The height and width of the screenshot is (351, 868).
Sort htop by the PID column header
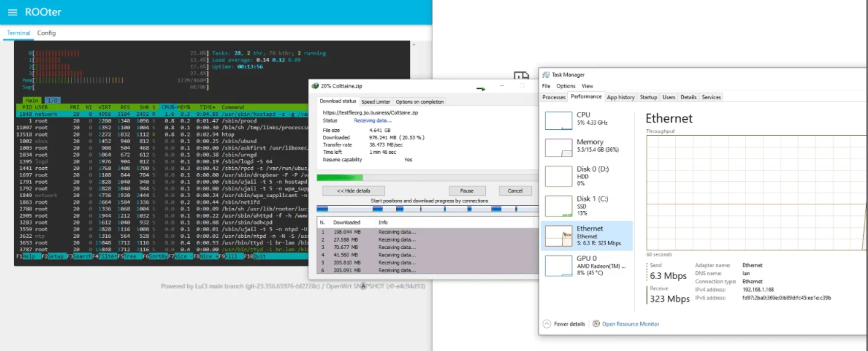click(27, 107)
